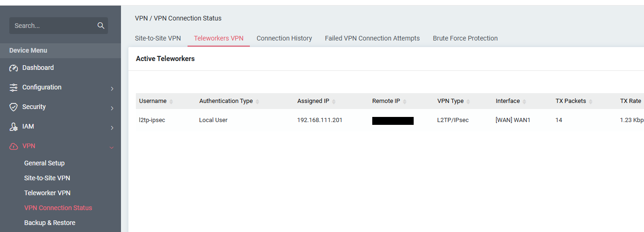Open Failed VPN Connection Attempts tab

372,38
